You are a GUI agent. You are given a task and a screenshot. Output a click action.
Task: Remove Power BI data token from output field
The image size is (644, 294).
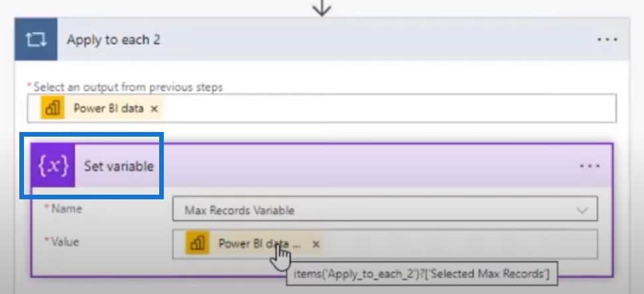[x=154, y=109]
